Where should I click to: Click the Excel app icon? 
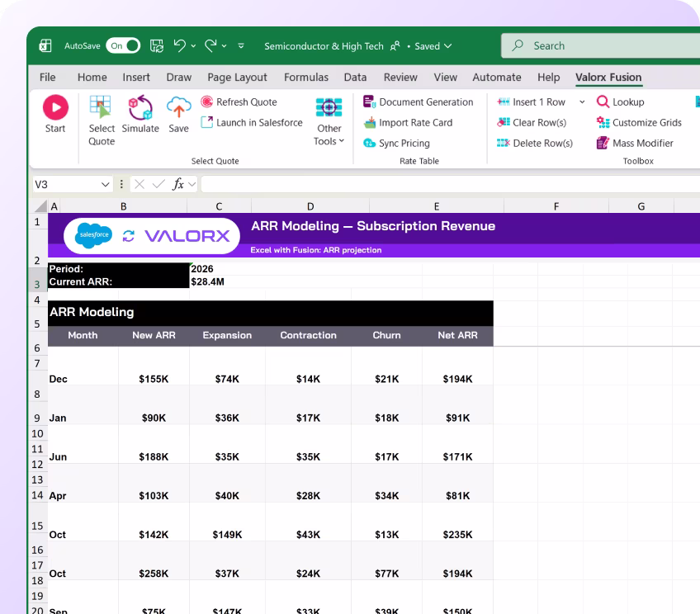[x=45, y=45]
